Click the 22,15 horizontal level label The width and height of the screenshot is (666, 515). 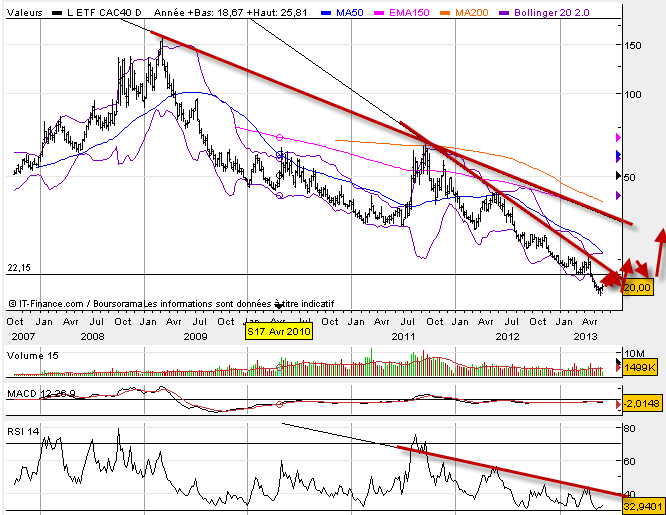(19, 267)
